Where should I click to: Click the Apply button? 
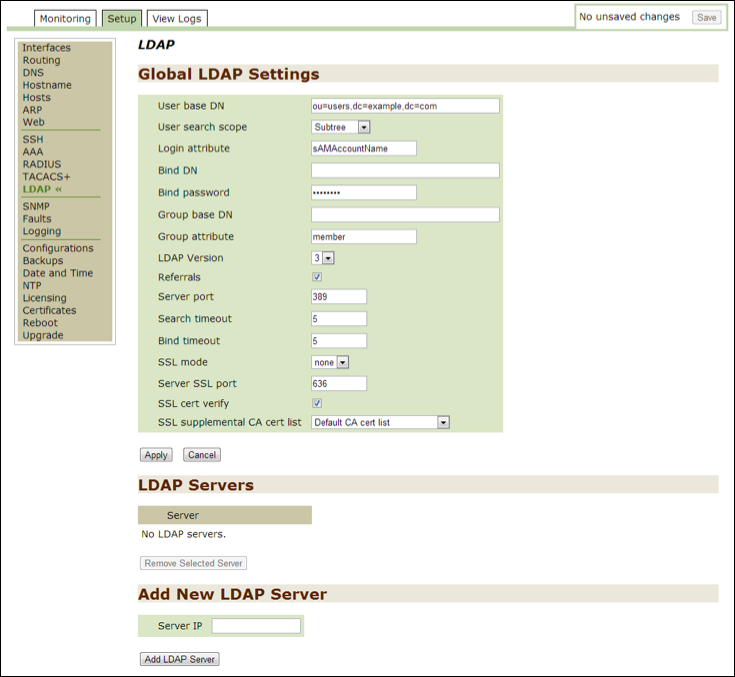[156, 455]
